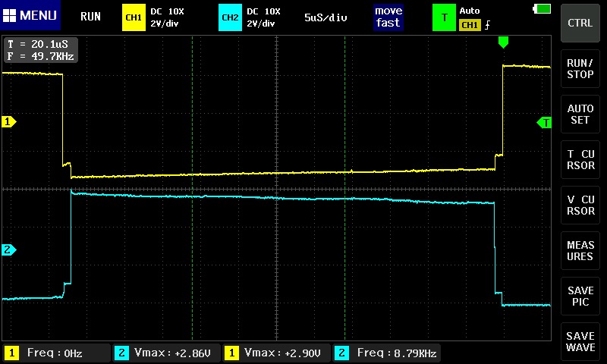Toggle acquisition with the RUN/STOP button
Image resolution: width=607 pixels, height=364 pixels.
pyautogui.click(x=580, y=69)
